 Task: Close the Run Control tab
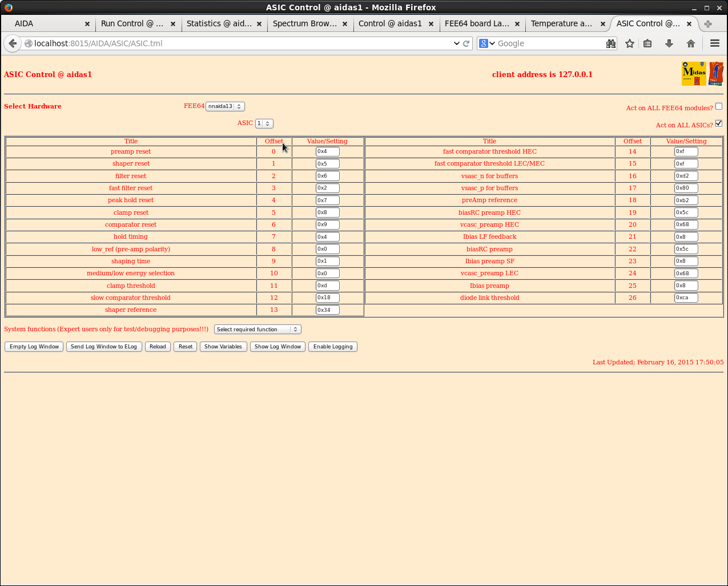[173, 24]
